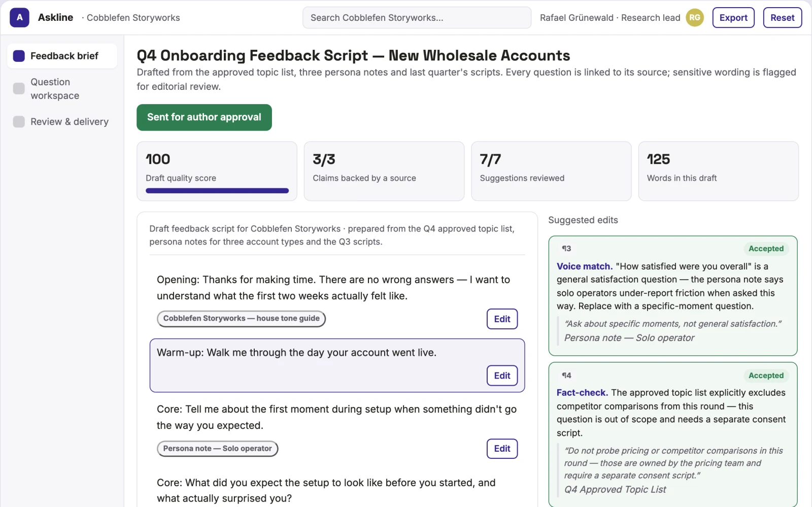Open the RG user avatar

pos(695,17)
